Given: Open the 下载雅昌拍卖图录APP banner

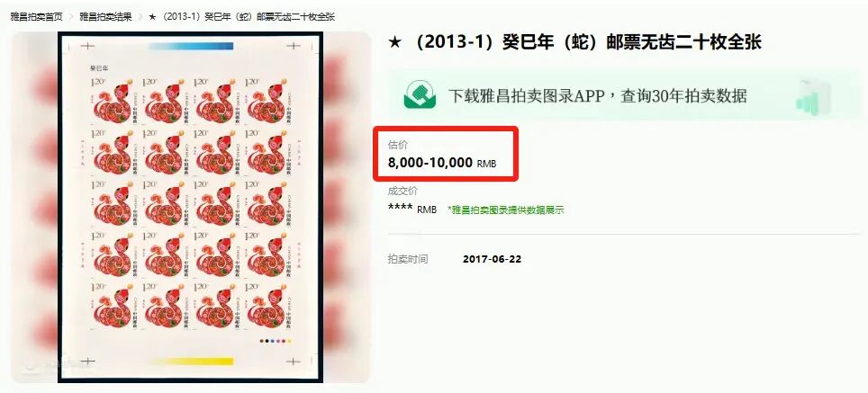Looking at the screenshot, I should pyautogui.click(x=623, y=95).
